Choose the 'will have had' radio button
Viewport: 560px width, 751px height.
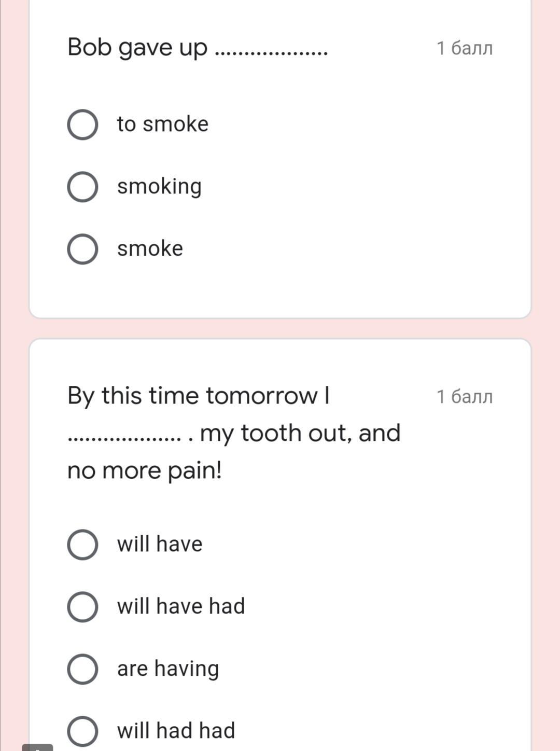click(82, 607)
